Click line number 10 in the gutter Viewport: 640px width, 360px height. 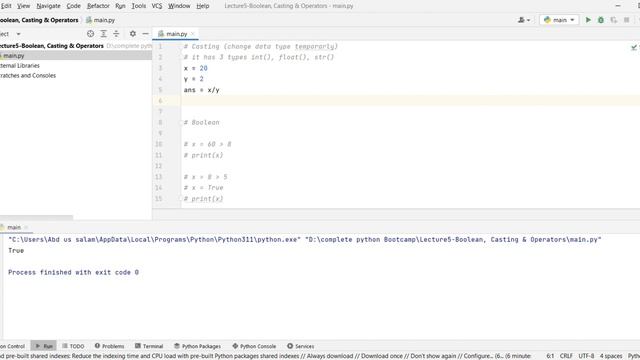pyautogui.click(x=158, y=144)
